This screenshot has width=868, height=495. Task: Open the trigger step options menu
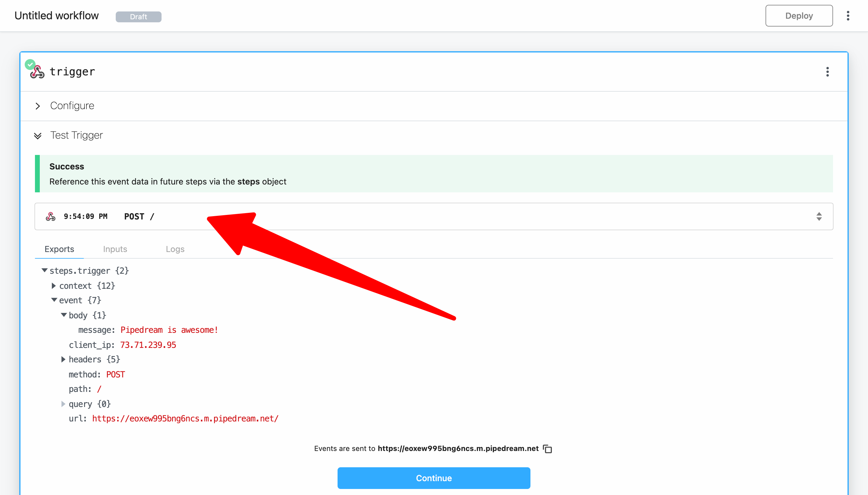[827, 72]
